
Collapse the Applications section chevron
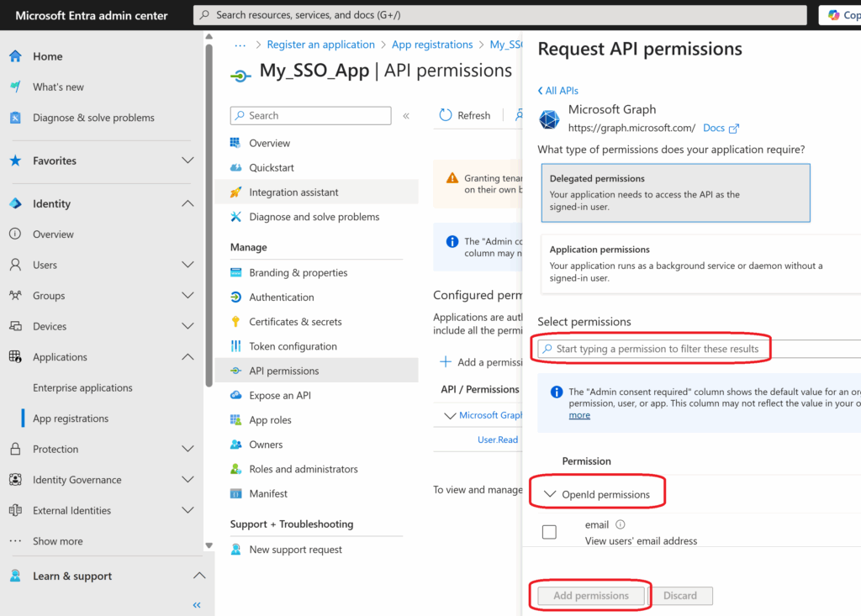[x=188, y=357]
